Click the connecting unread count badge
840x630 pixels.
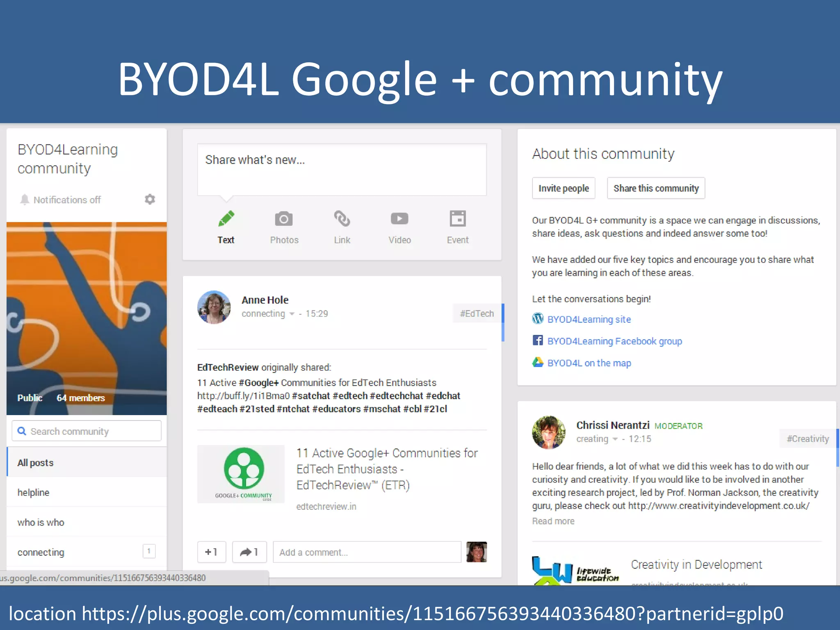pos(149,551)
